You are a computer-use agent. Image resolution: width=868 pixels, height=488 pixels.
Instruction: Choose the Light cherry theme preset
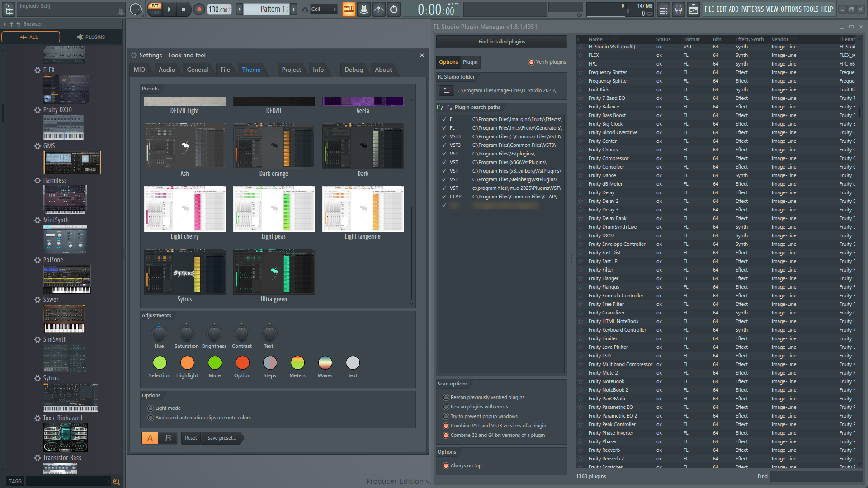coord(184,213)
